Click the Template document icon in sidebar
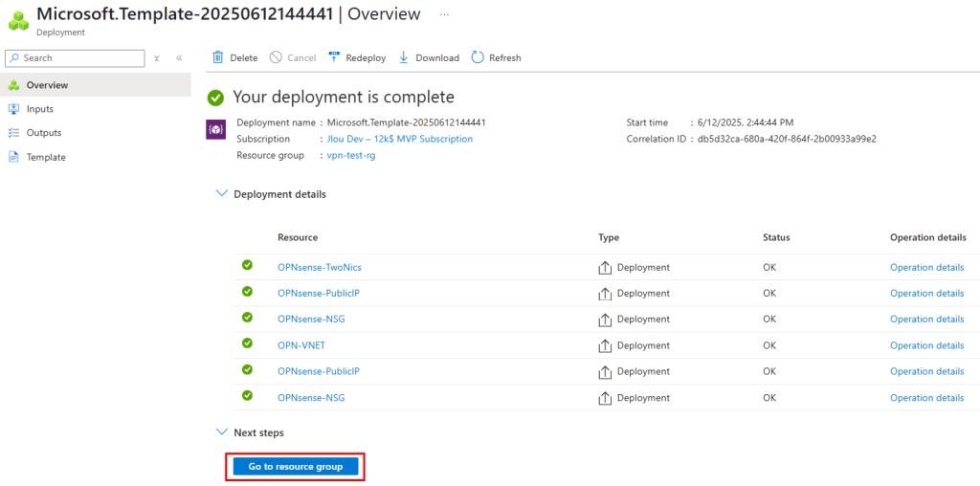Screen dimensions: 980x486 pos(13,158)
